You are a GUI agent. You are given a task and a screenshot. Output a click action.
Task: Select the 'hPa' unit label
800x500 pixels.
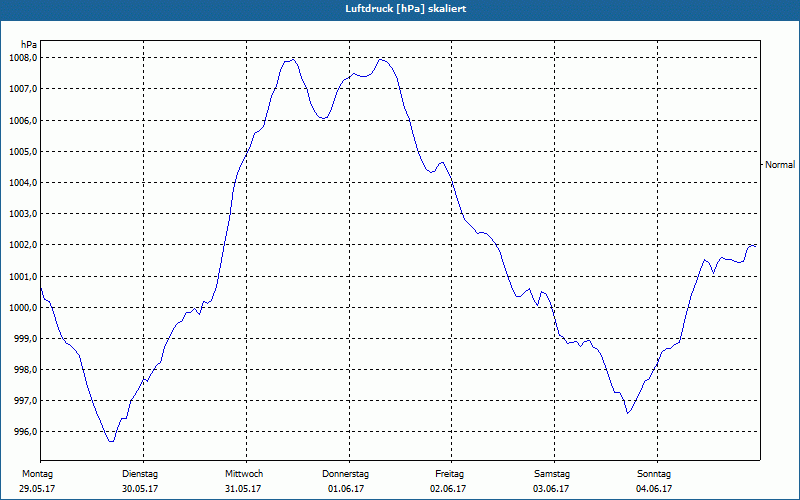point(29,45)
